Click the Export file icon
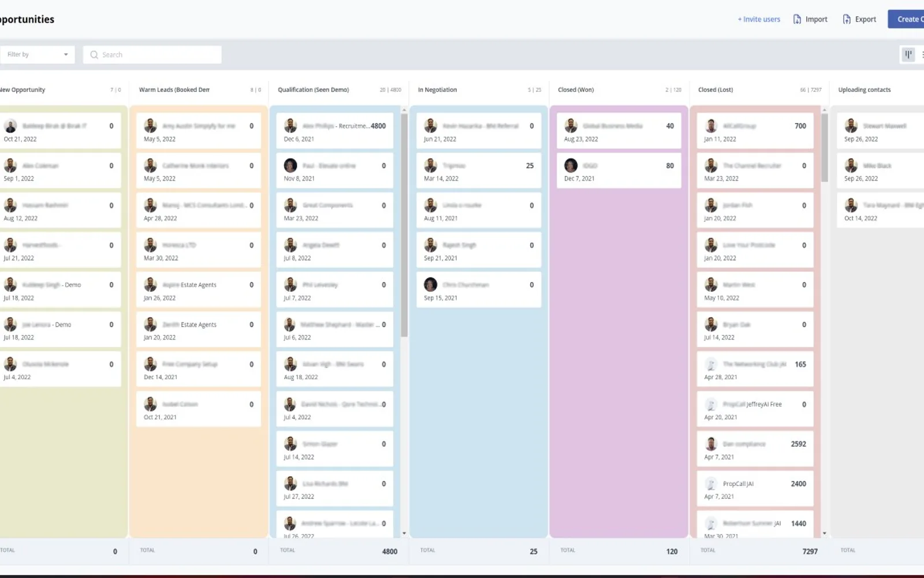The image size is (924, 578). (847, 19)
